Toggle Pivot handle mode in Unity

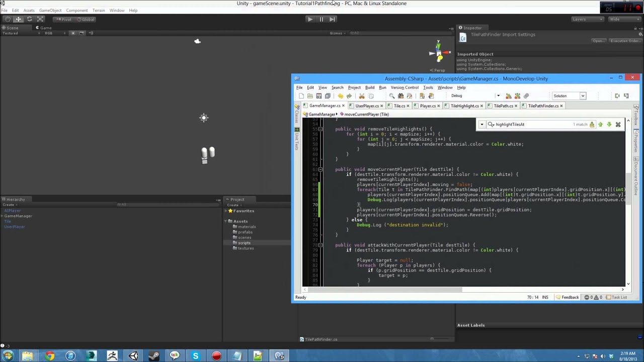point(64,19)
